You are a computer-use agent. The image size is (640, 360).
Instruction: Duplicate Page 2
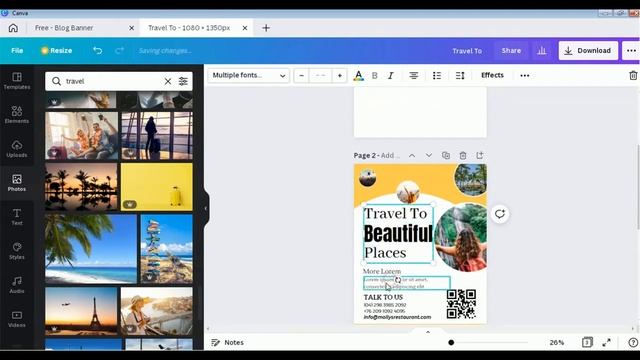[446, 156]
